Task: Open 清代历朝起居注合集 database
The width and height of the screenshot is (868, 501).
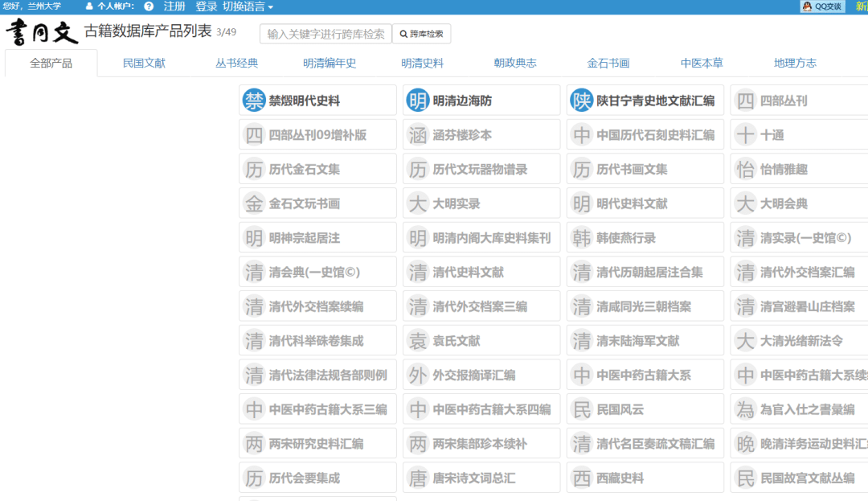Action: pyautogui.click(x=645, y=273)
